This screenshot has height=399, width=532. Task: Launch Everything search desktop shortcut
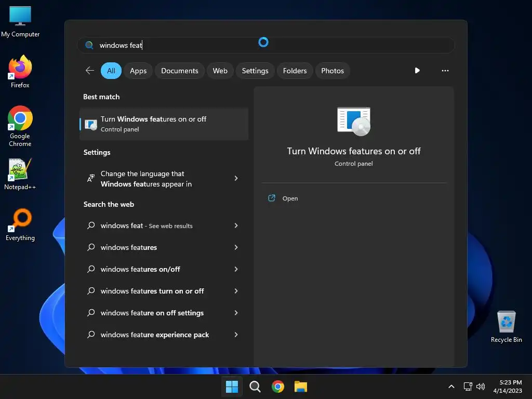tap(20, 224)
